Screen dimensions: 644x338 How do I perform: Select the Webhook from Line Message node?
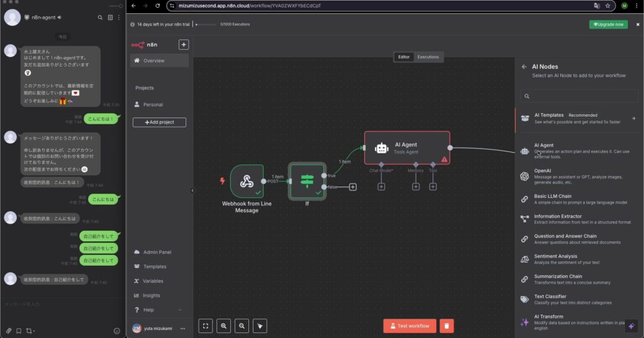(x=247, y=182)
